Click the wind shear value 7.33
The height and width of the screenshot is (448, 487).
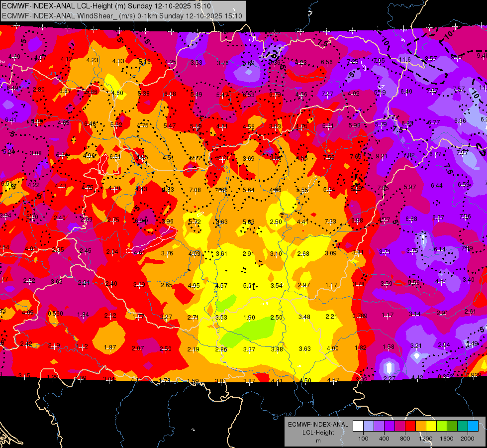[x=330, y=222]
